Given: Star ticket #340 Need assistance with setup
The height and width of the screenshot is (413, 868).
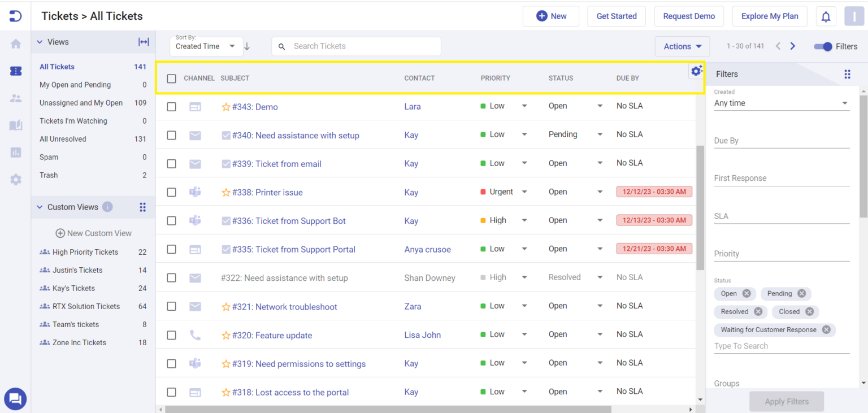Looking at the screenshot, I should (x=226, y=135).
